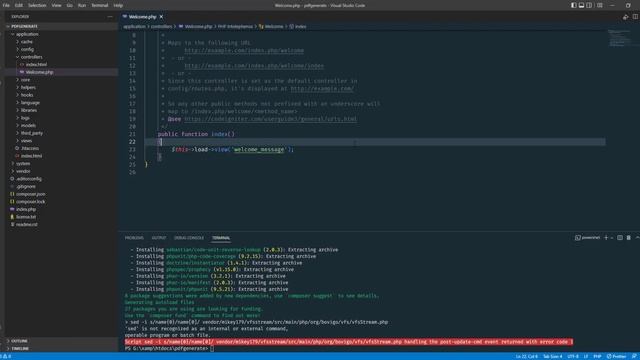The image size is (640, 360).
Task: Follow the codeigniter.com user guide link
Action: (x=270, y=119)
